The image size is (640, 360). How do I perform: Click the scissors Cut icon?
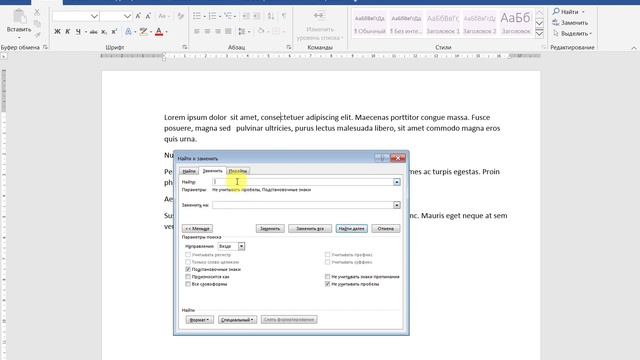click(x=37, y=12)
